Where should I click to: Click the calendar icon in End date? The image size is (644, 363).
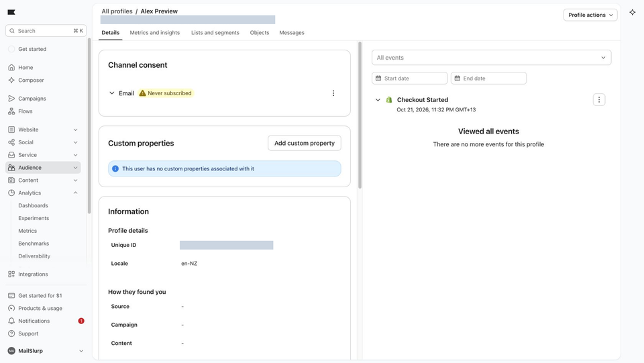[457, 79]
